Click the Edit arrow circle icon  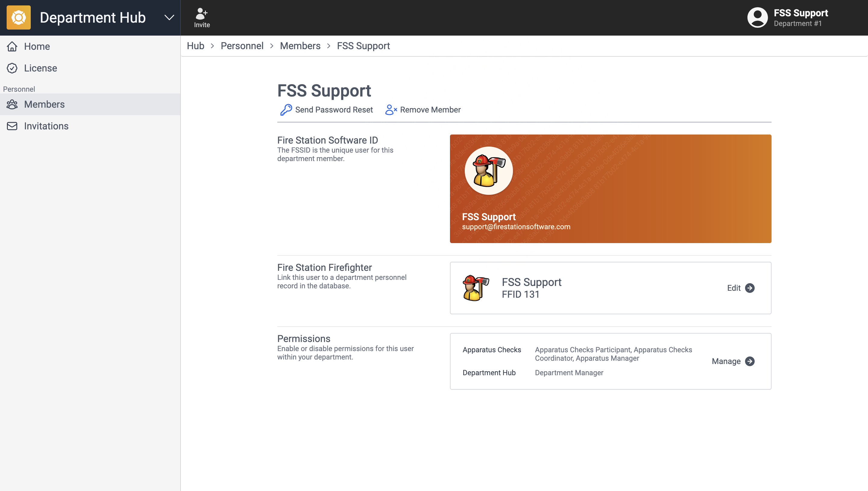tap(750, 288)
